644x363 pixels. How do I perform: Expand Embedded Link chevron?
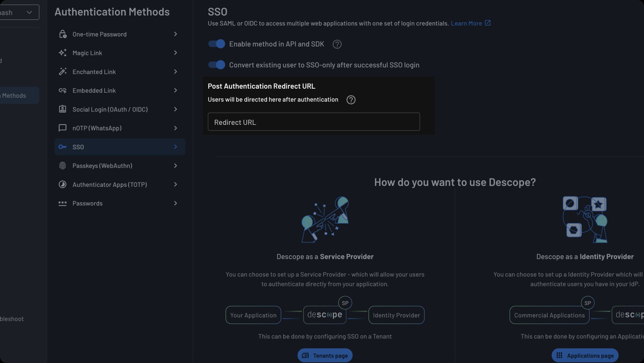[176, 90]
